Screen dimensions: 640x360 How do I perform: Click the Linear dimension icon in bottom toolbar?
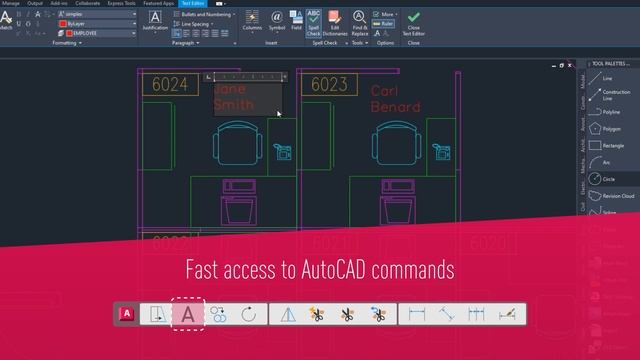click(417, 314)
